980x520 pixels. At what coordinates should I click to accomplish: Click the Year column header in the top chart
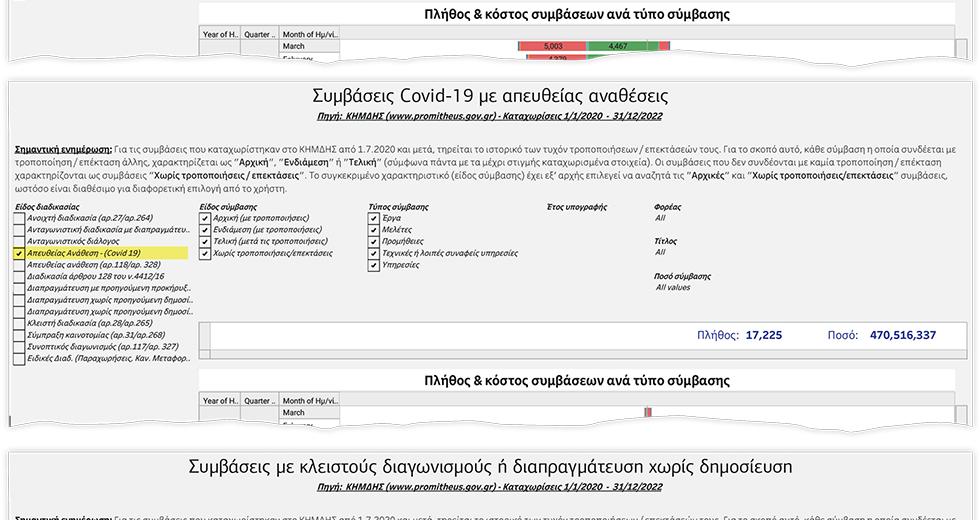(x=220, y=34)
